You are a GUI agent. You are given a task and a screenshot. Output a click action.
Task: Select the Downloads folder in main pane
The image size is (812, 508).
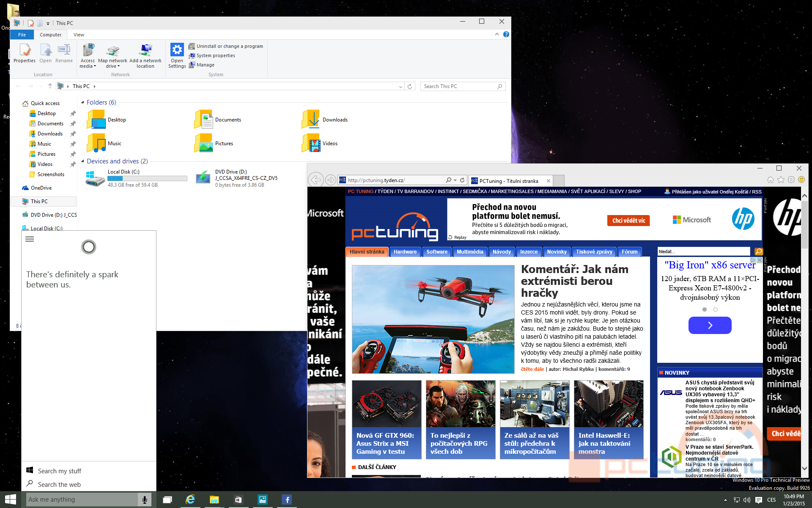[x=324, y=120]
